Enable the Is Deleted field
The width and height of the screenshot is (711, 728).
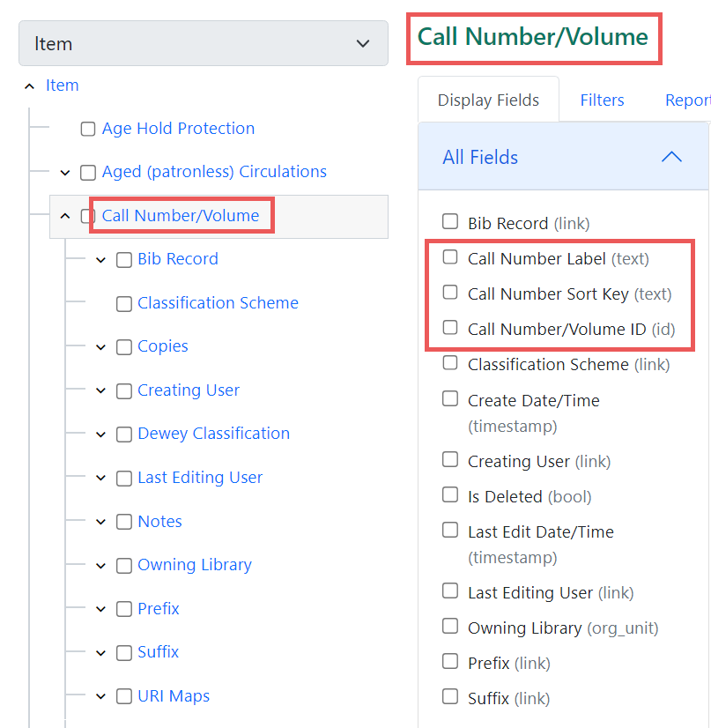coord(450,495)
